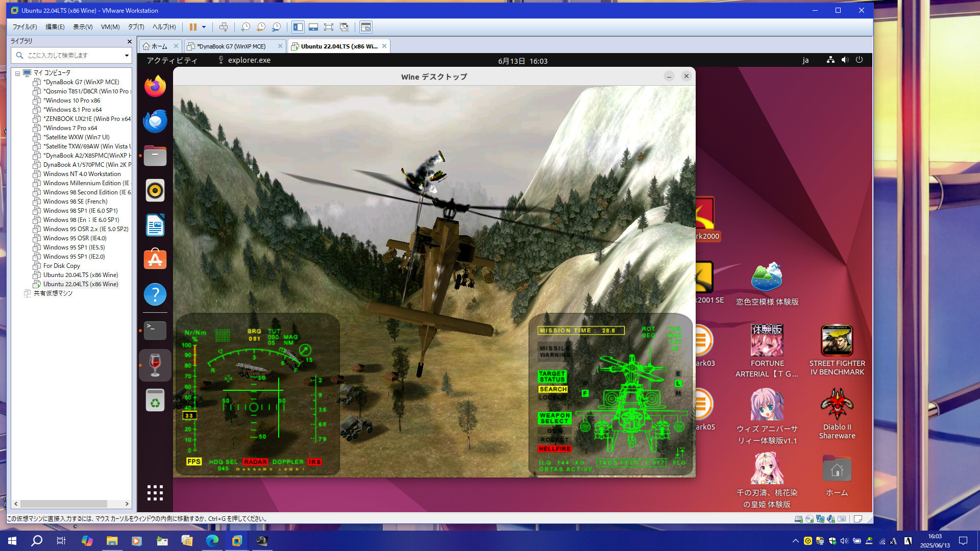Open LibreOffice Writer from the dock
Viewport: 980px width, 551px height.
pyautogui.click(x=155, y=225)
